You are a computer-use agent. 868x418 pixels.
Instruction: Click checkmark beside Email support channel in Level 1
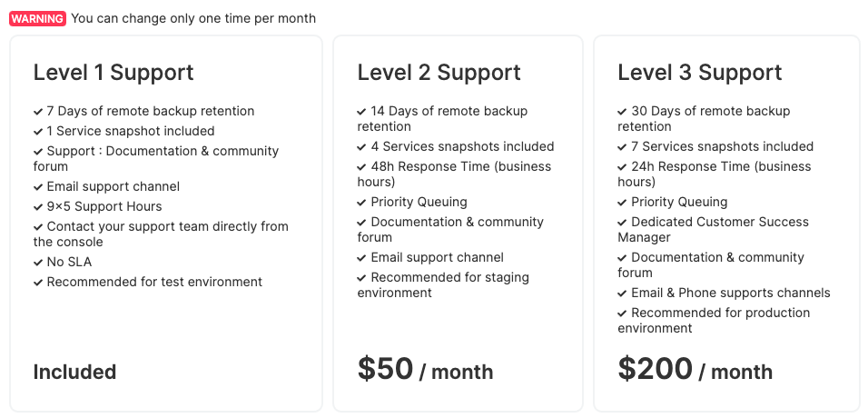38,187
